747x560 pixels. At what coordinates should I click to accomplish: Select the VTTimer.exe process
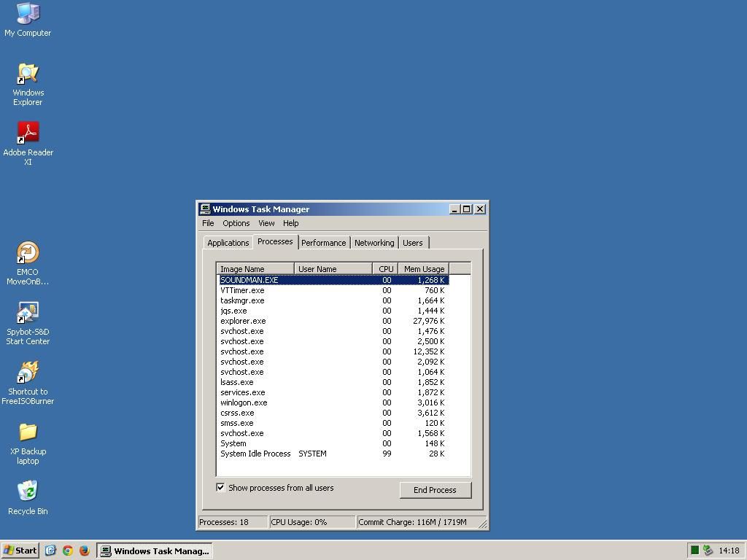pyautogui.click(x=333, y=290)
